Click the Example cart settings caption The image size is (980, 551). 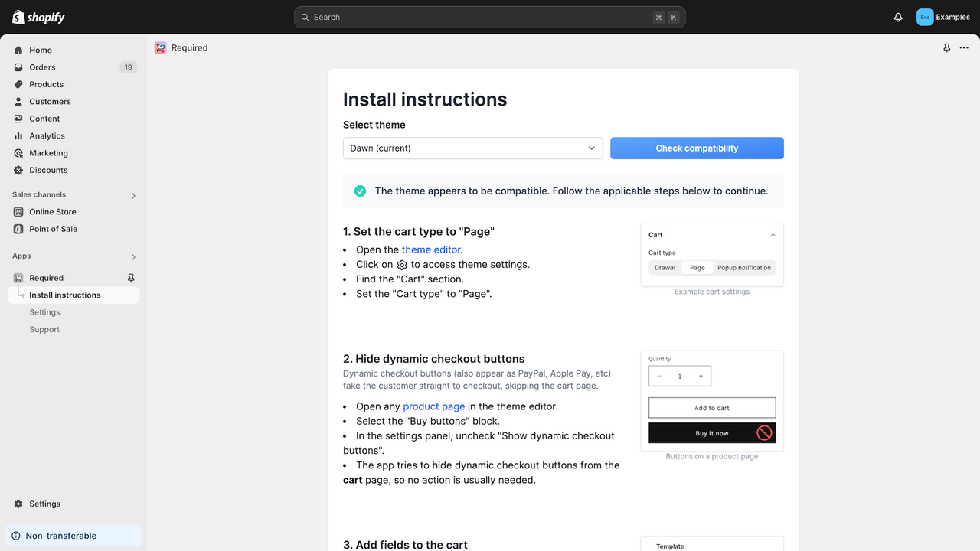pos(712,292)
